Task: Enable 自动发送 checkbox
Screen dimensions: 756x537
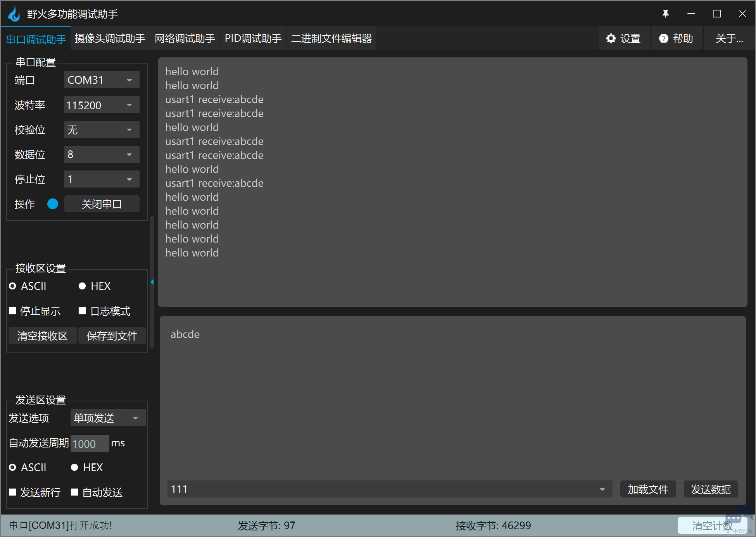Action: 74,492
